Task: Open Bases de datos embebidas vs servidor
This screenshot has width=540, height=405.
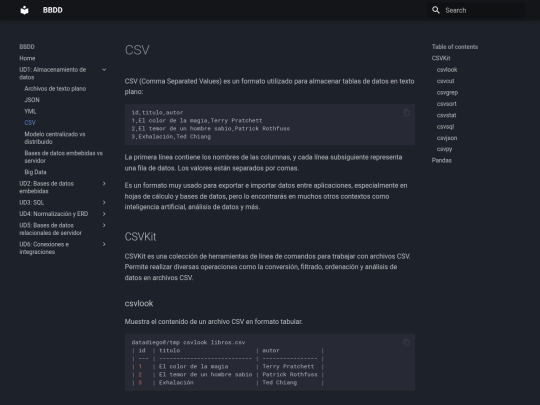Action: (63, 157)
